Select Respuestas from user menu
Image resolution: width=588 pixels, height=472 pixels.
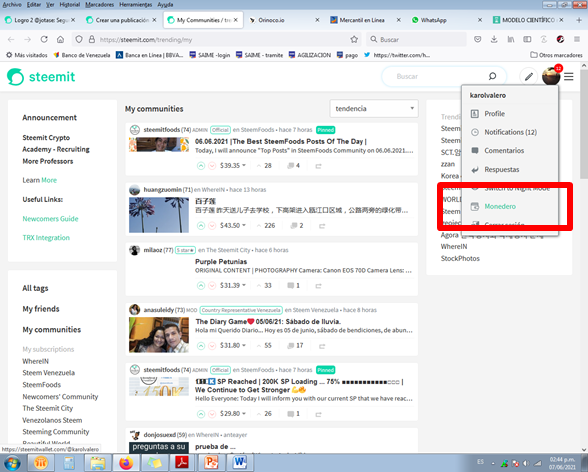tap(502, 169)
